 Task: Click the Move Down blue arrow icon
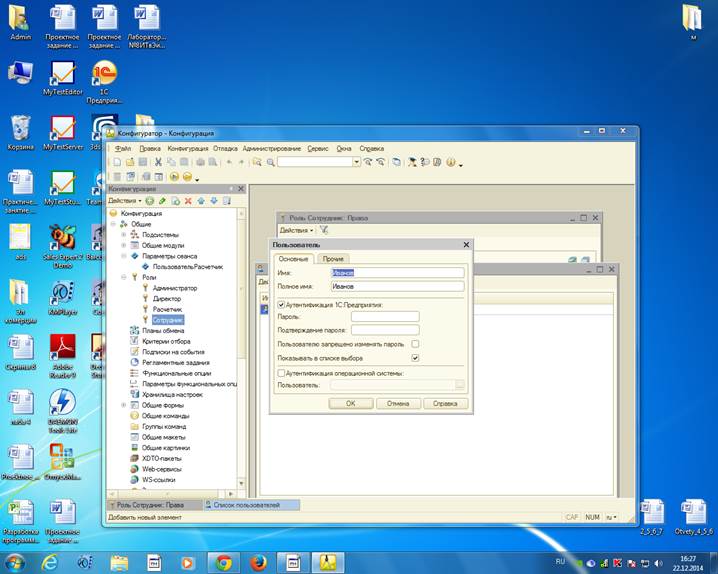pos(214,201)
